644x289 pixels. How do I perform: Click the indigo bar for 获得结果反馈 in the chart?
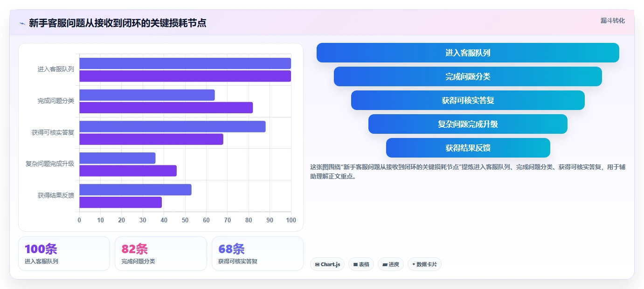[x=135, y=190]
